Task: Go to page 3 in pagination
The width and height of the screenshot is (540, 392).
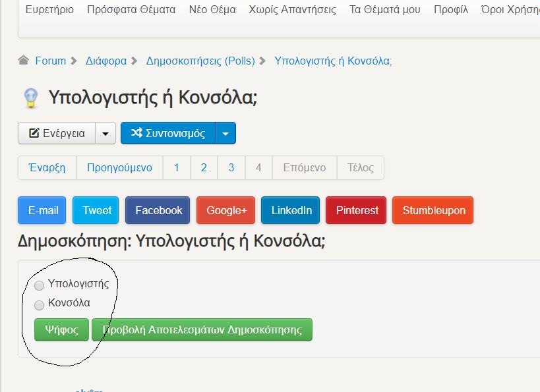Action: pyautogui.click(x=231, y=168)
